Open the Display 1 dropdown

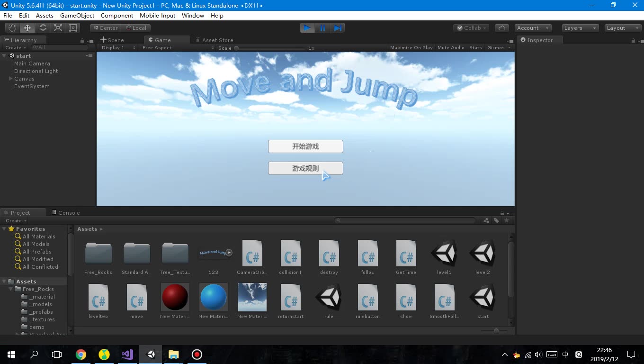[x=118, y=48]
